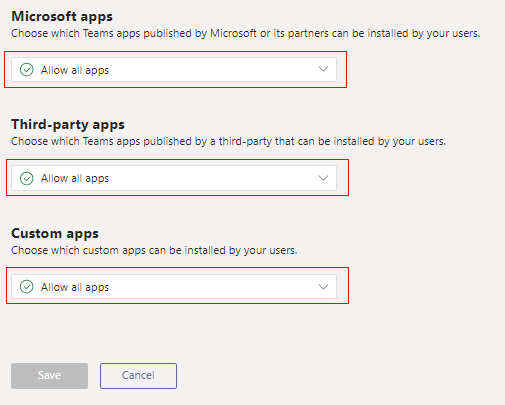The height and width of the screenshot is (405, 505).
Task: Click green checkmark icon in Third-party apps dropdown
Action: pyautogui.click(x=26, y=178)
